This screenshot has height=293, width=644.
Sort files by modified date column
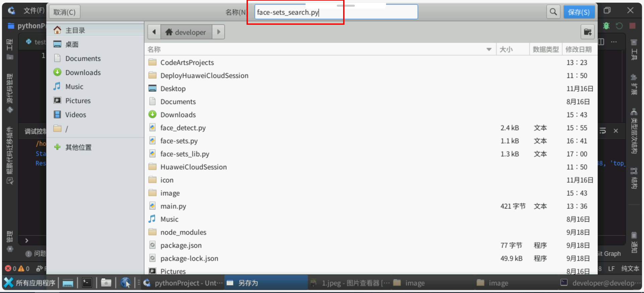pyautogui.click(x=578, y=50)
